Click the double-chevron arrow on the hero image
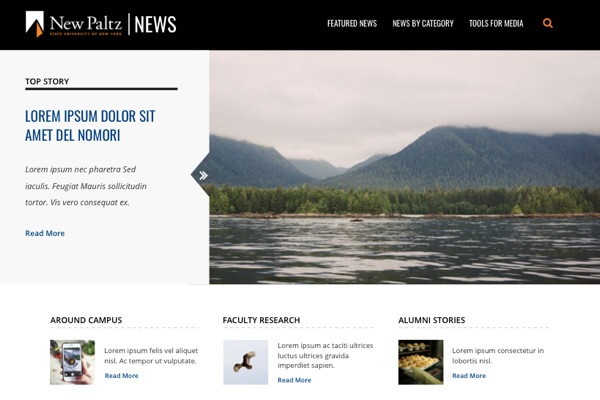This screenshot has width=600, height=400. pyautogui.click(x=203, y=175)
